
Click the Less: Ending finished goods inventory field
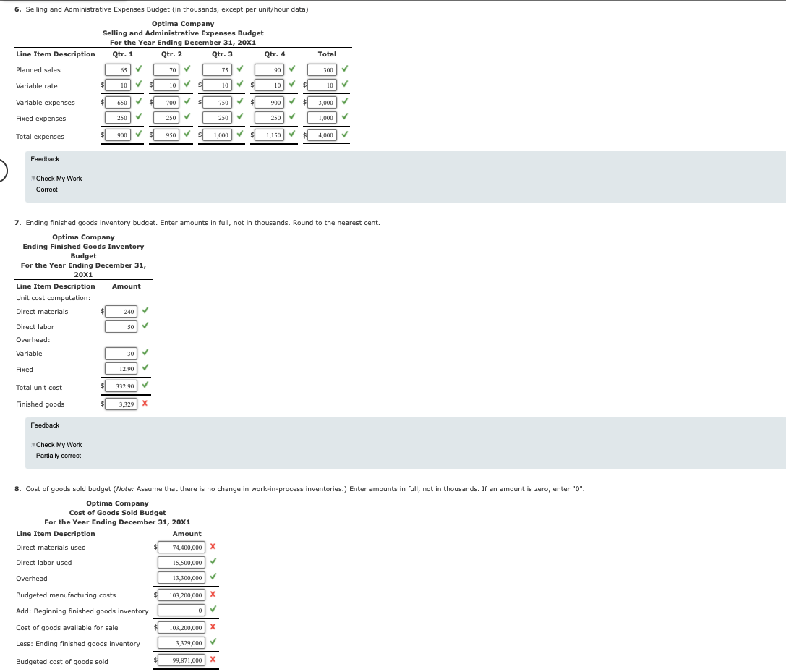[x=181, y=643]
